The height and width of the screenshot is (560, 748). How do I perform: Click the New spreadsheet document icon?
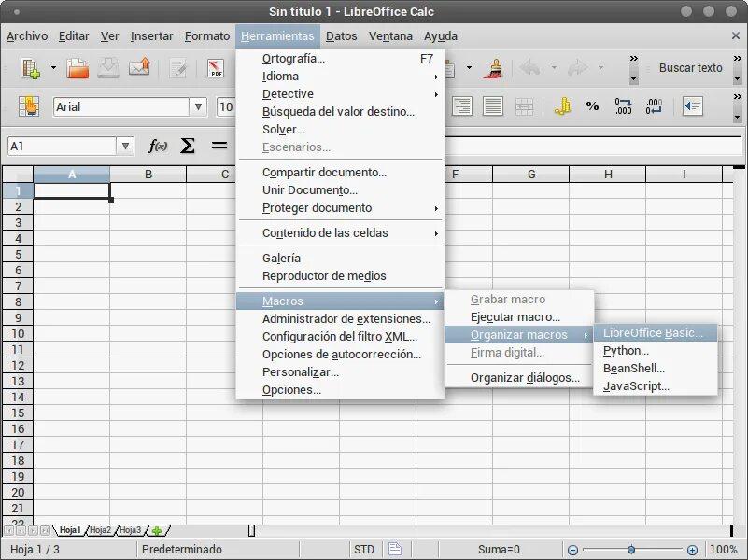click(31, 68)
